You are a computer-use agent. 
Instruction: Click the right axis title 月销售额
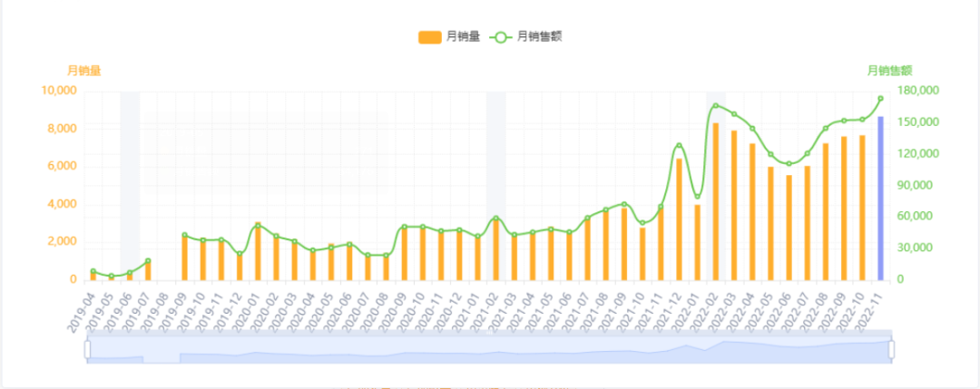coord(889,71)
